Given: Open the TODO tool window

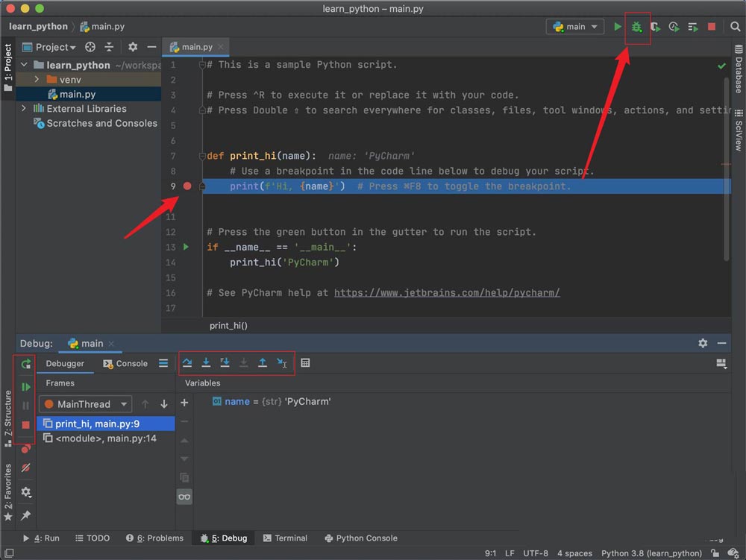Looking at the screenshot, I should (93, 538).
